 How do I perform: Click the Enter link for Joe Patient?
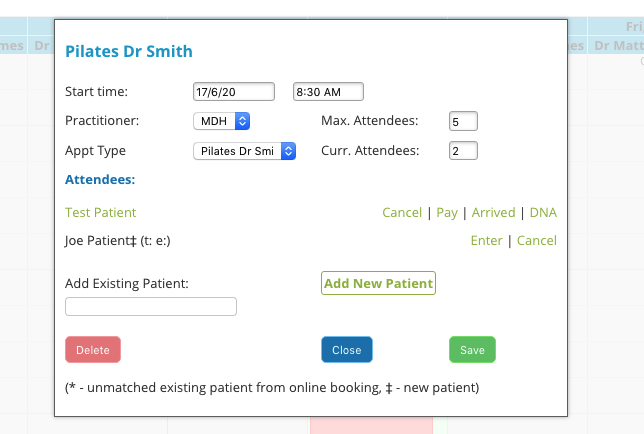coord(486,240)
